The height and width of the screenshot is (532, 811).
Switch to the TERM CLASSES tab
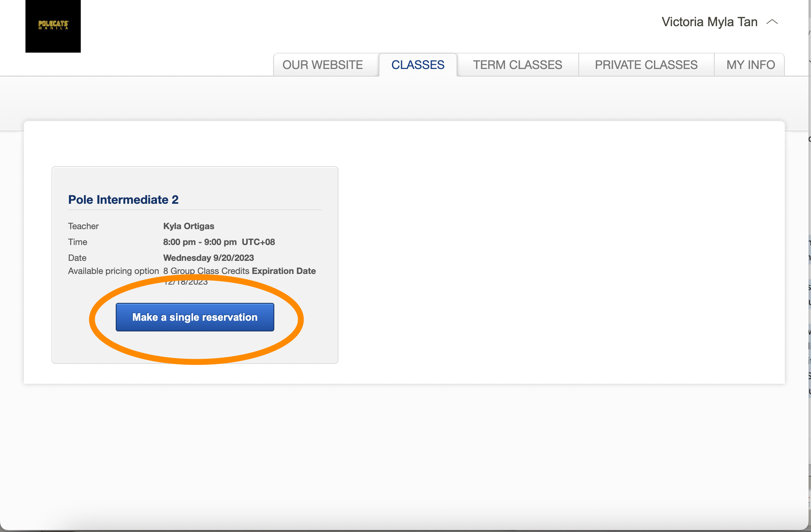tap(517, 65)
